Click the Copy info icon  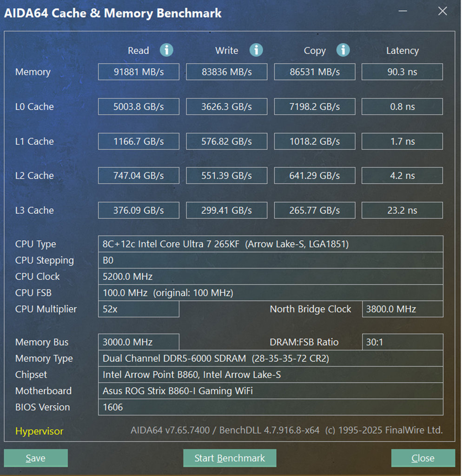tap(343, 50)
